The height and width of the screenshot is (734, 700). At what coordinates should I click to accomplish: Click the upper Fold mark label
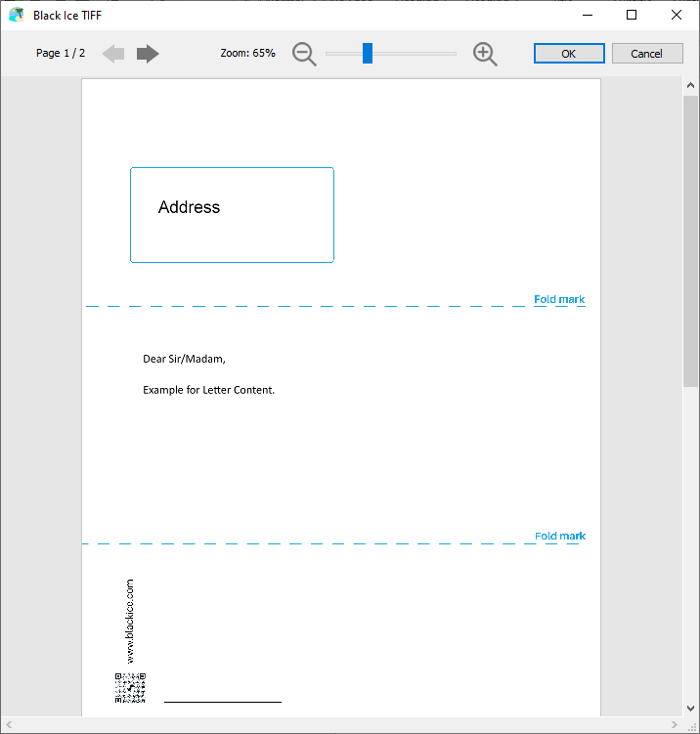tap(559, 299)
